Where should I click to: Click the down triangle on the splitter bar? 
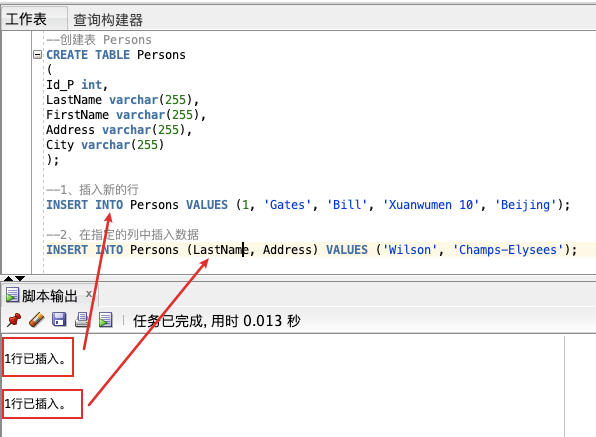pyautogui.click(x=20, y=278)
